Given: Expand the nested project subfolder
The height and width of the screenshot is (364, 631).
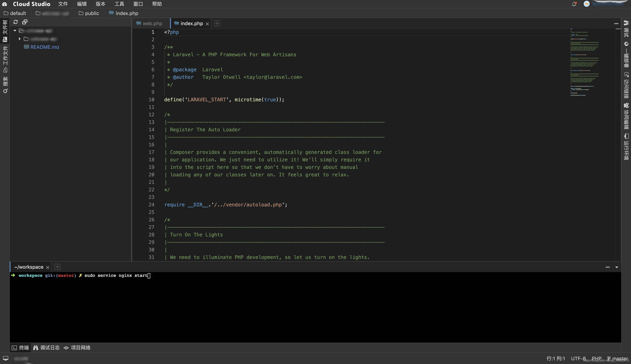Looking at the screenshot, I should [x=20, y=39].
